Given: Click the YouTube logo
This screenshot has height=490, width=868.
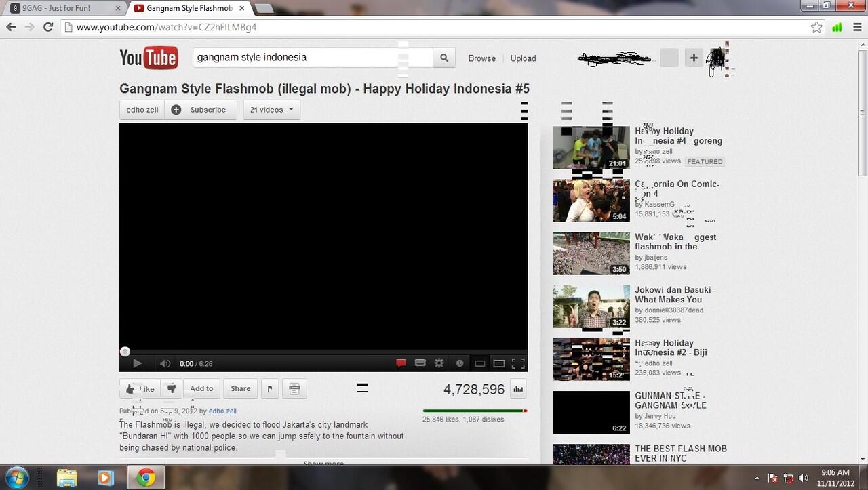Looking at the screenshot, I should pyautogui.click(x=149, y=58).
